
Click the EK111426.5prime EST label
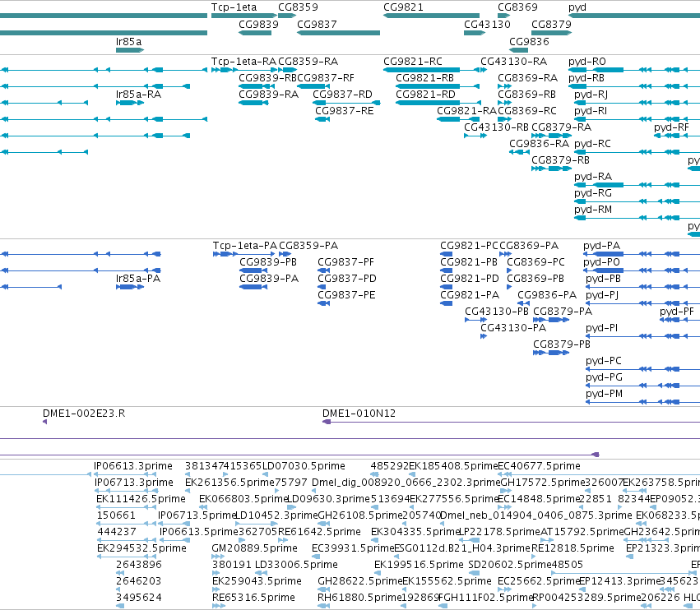pos(141,499)
